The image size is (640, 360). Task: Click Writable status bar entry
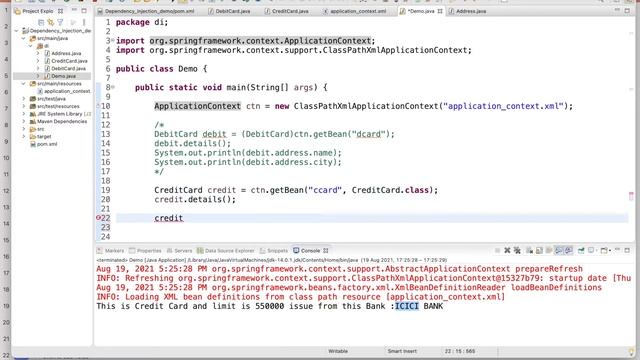pos(338,351)
